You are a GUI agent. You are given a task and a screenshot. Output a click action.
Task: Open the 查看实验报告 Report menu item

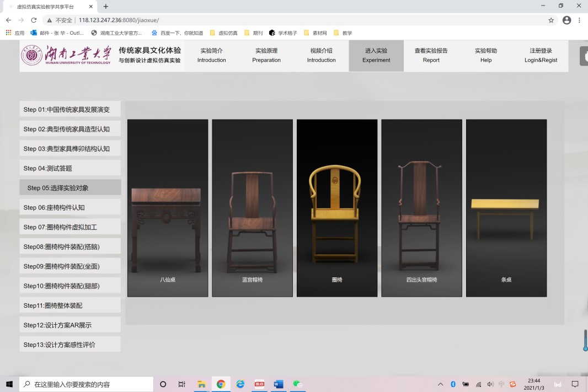[431, 55]
